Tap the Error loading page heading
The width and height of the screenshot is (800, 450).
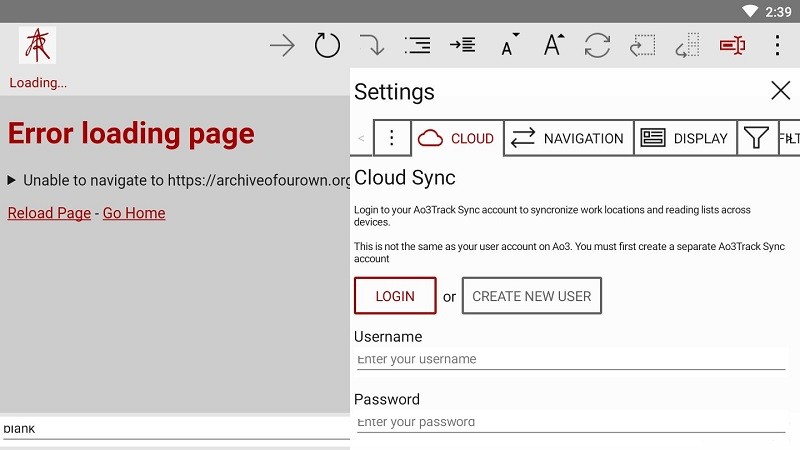point(131,134)
